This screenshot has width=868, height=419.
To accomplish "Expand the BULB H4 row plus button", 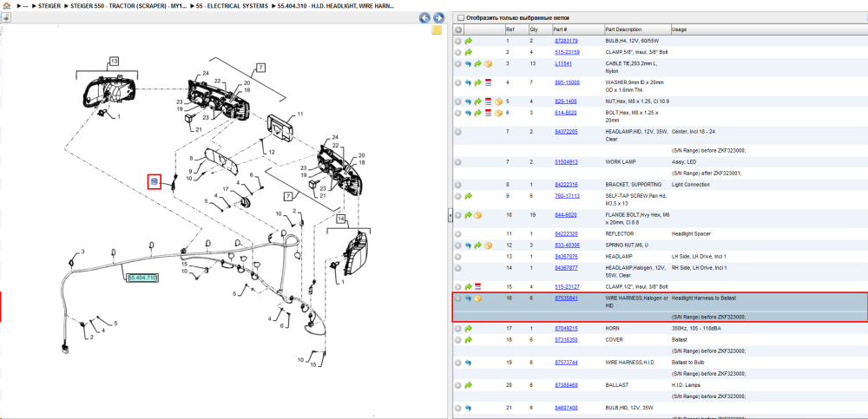I will pos(458,41).
